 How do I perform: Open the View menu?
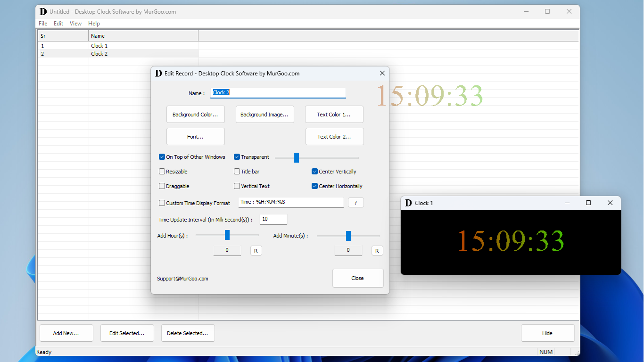point(75,23)
